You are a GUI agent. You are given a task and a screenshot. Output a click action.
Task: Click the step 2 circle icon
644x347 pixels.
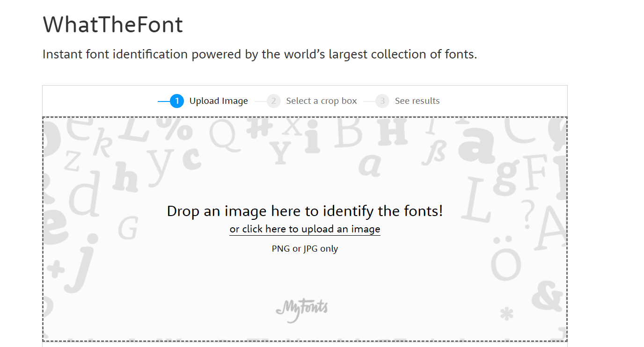click(274, 101)
